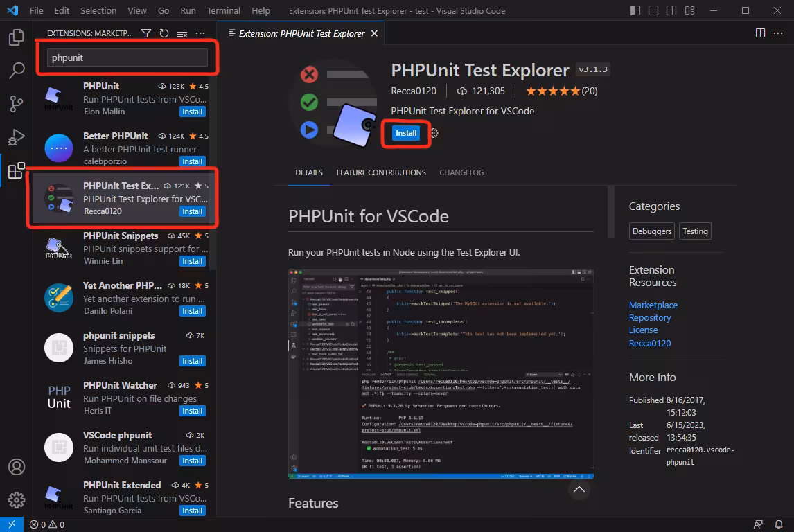
Task: Install the PHPUnit extension by Elon Mallin
Action: (x=193, y=112)
